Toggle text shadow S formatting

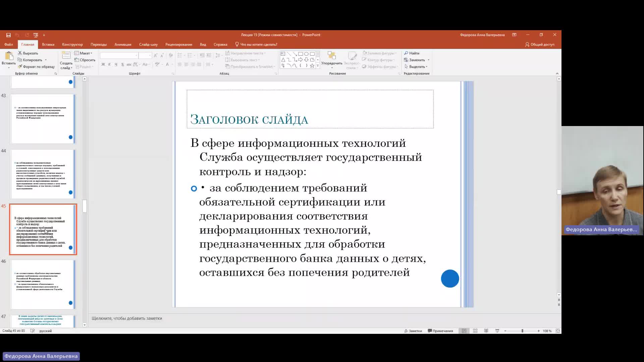(122, 64)
